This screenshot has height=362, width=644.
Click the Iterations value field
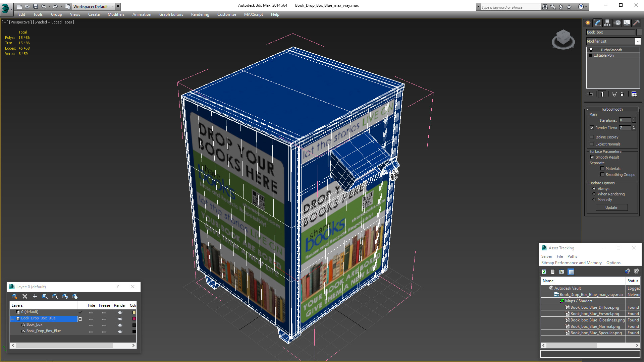pos(625,120)
